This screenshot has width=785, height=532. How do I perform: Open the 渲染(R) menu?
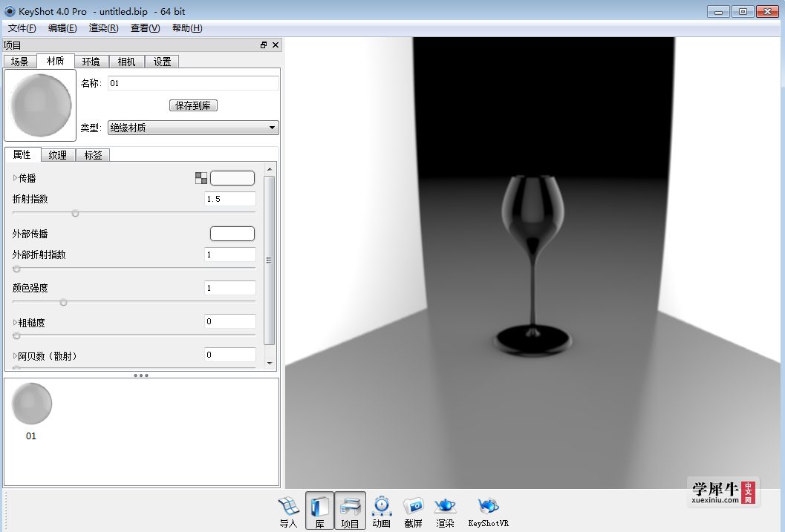tap(104, 28)
